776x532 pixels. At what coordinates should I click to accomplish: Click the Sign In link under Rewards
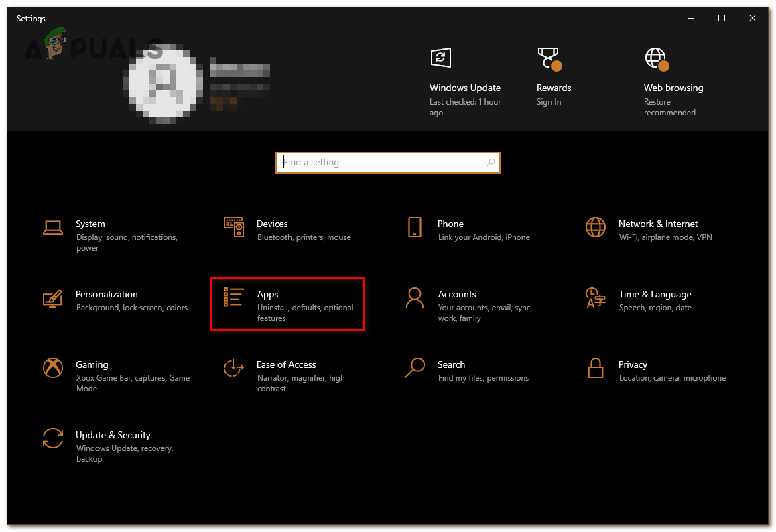coord(548,102)
